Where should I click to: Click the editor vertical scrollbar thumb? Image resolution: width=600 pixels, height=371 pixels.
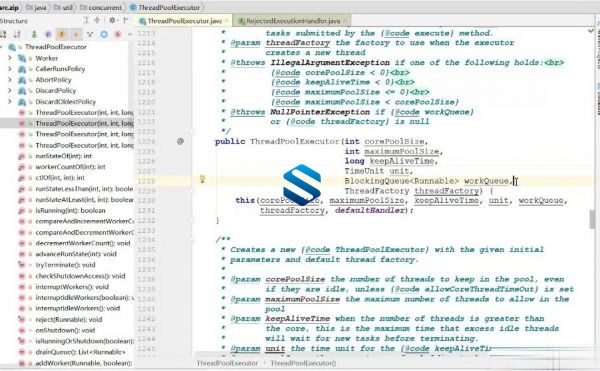[x=592, y=219]
